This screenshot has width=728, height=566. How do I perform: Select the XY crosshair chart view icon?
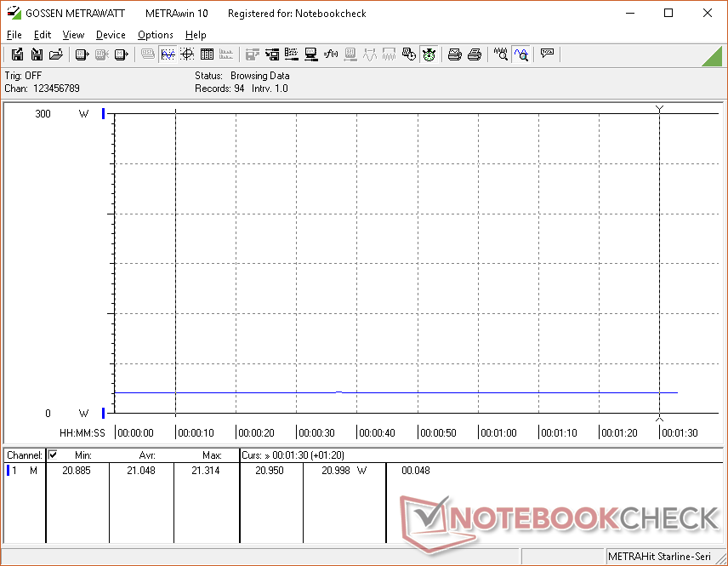[x=187, y=54]
